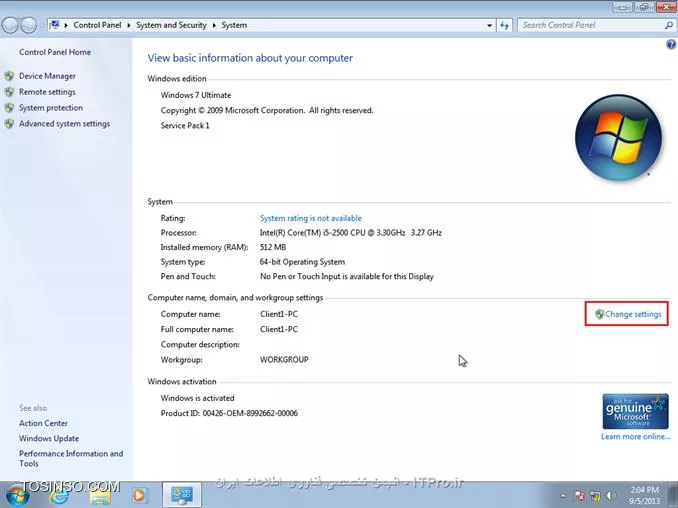The width and height of the screenshot is (678, 508).
Task: Click the Action Center flag tray icon
Action: click(x=580, y=496)
